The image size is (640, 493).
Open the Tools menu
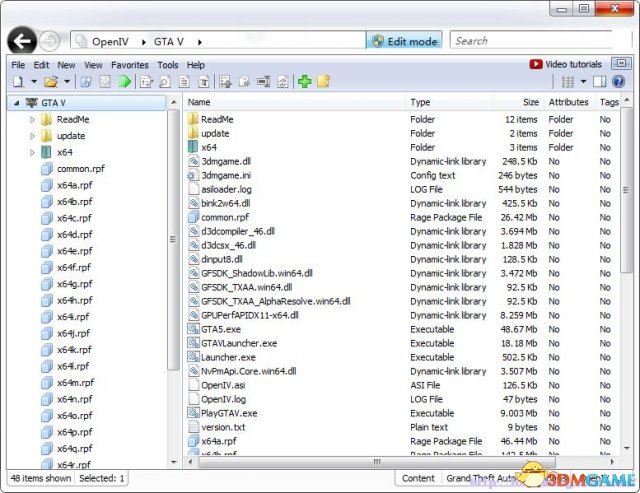pyautogui.click(x=168, y=65)
